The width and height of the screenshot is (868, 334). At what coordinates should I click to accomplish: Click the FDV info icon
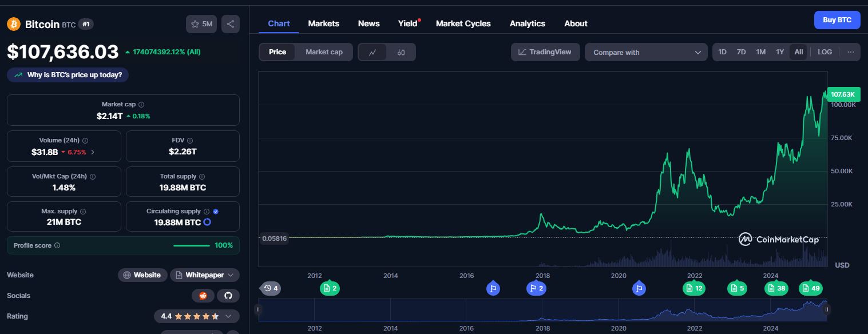(190, 140)
